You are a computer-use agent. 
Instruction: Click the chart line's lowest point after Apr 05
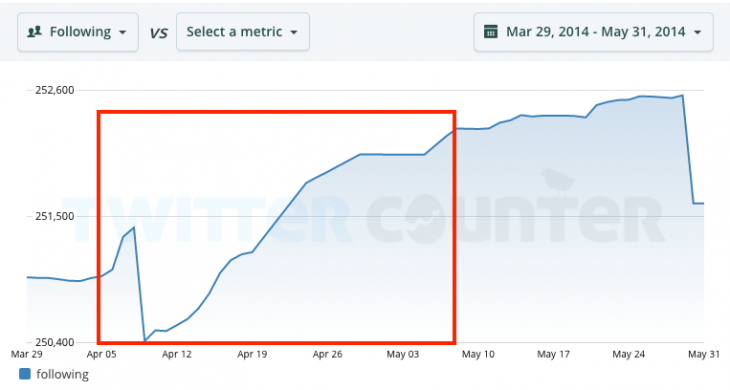click(145, 341)
